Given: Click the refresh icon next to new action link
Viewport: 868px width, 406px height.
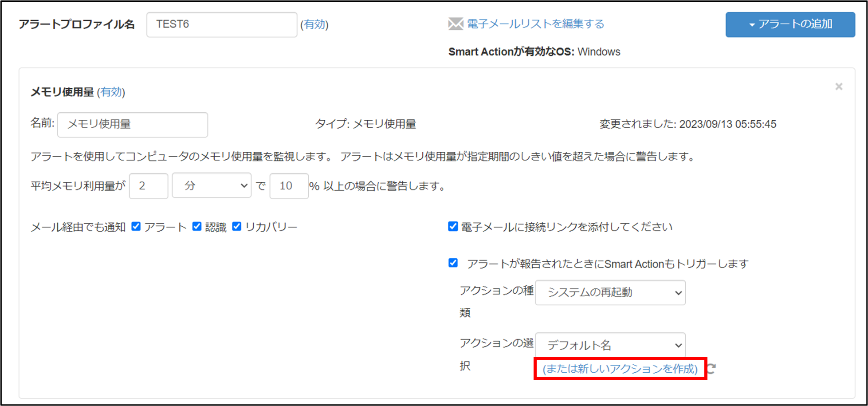Looking at the screenshot, I should coord(711,369).
